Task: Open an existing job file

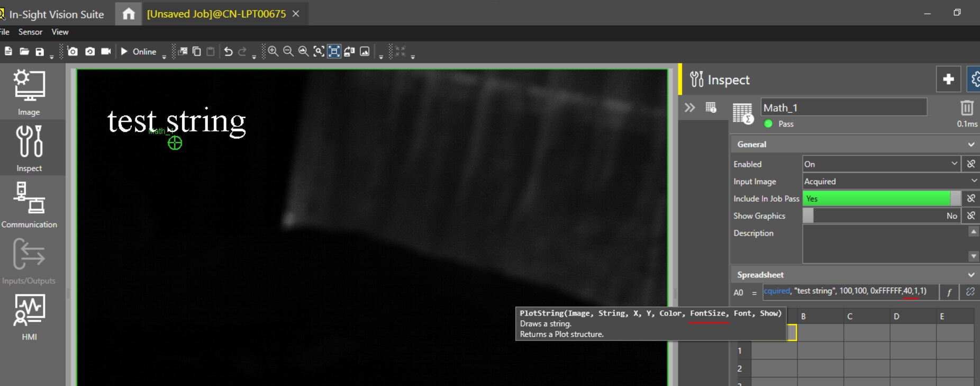Action: (24, 51)
